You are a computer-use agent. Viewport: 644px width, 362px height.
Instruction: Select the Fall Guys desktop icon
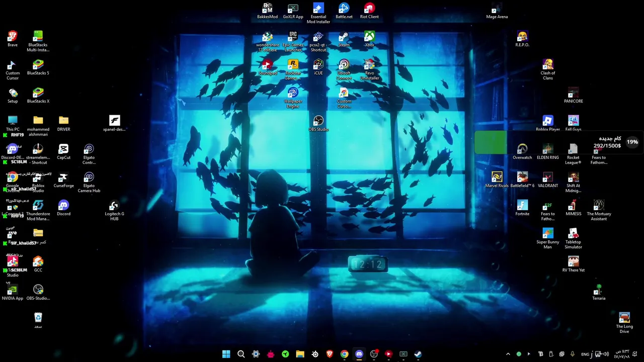573,124
